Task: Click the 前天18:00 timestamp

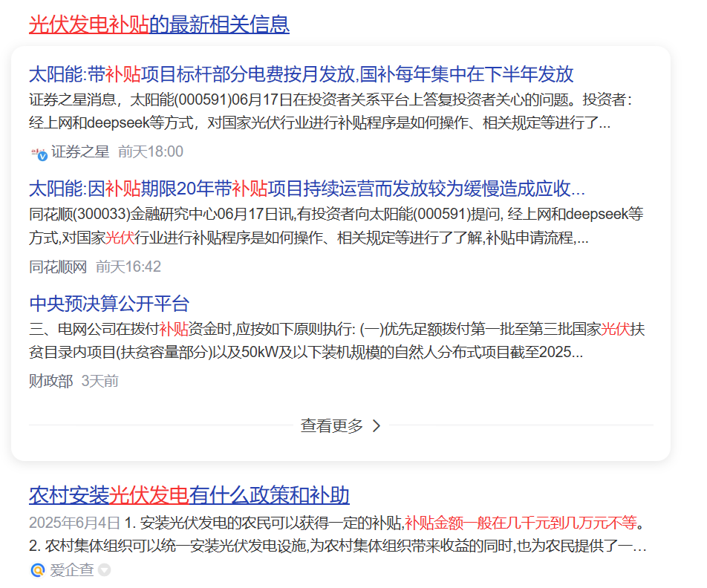Action: tap(151, 152)
